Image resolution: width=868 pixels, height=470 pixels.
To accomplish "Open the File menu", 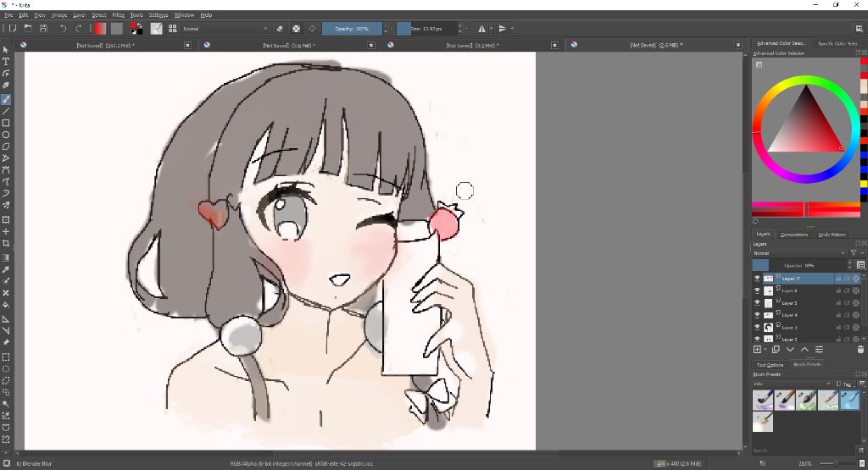I will coord(8,15).
